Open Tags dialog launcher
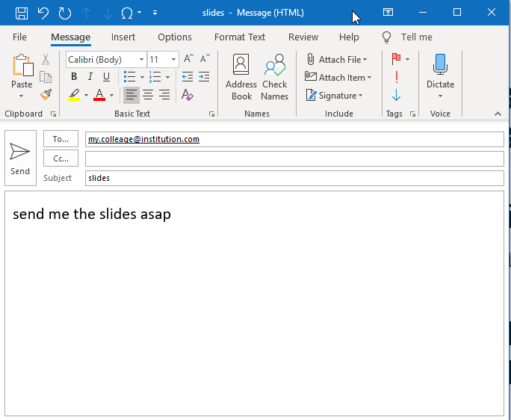Viewport: 511px width, 420px height. [412, 114]
